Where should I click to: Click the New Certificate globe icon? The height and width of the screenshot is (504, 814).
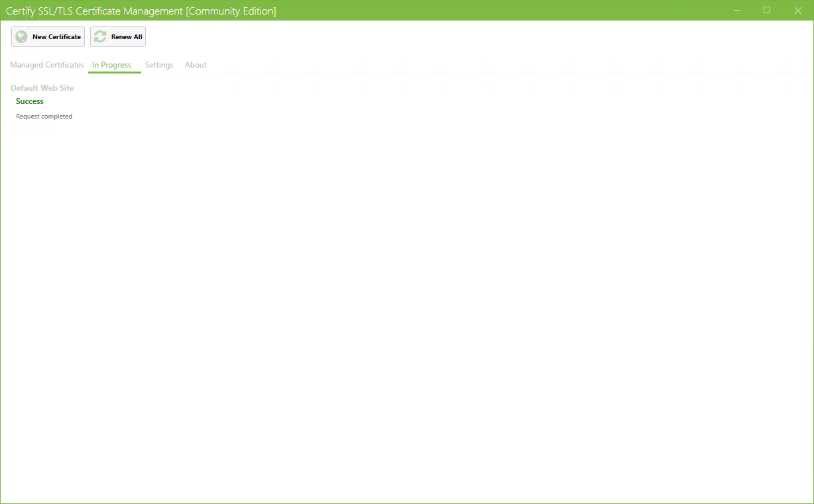point(22,37)
